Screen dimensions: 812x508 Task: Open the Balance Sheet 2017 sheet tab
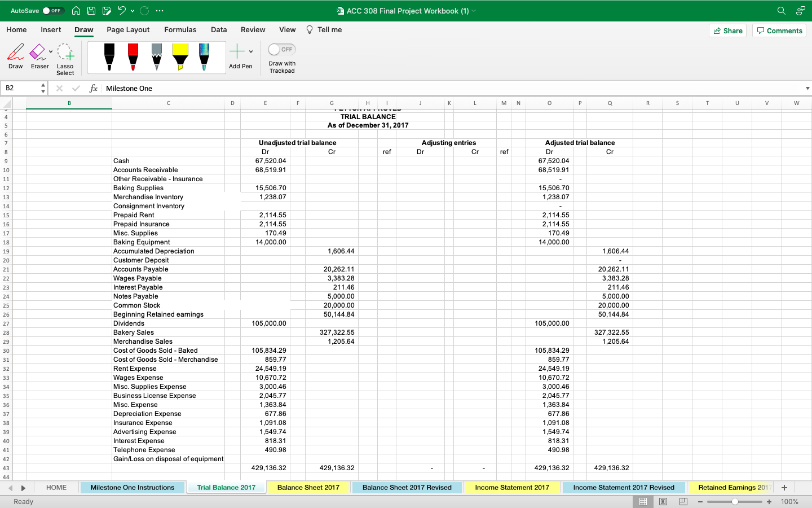pyautogui.click(x=308, y=488)
